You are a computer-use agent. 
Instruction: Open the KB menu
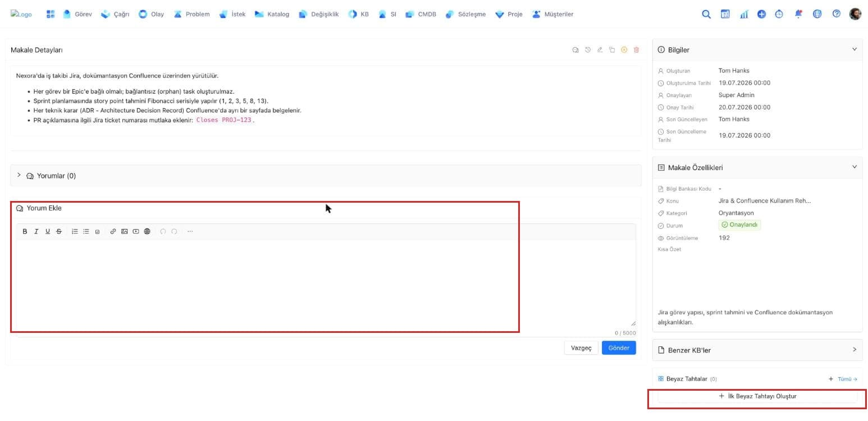(x=359, y=15)
